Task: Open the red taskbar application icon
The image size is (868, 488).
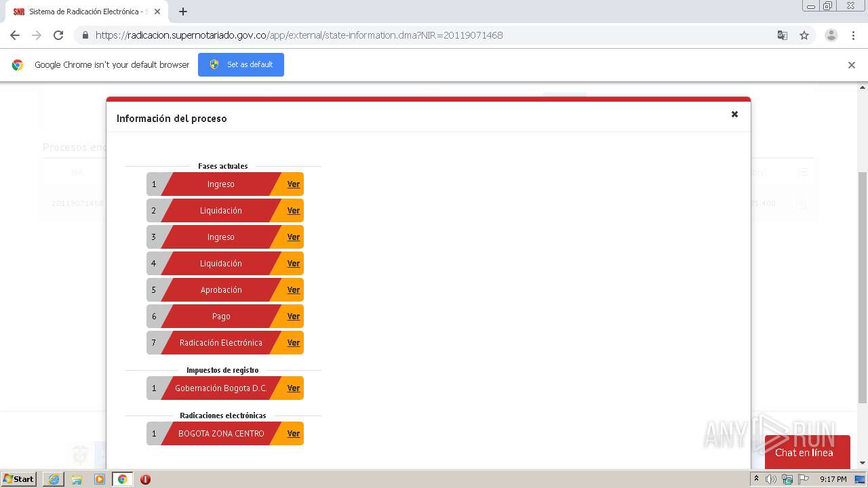Action: (x=145, y=479)
